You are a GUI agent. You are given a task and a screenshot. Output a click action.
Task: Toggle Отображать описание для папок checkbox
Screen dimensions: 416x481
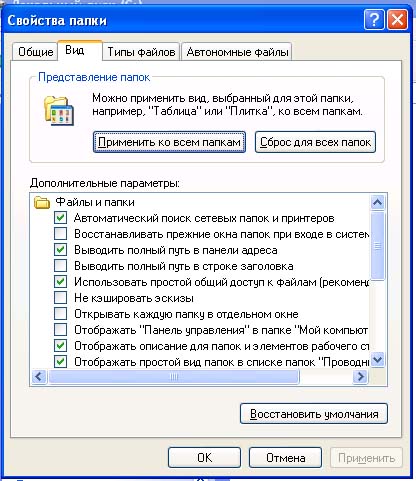pos(60,346)
